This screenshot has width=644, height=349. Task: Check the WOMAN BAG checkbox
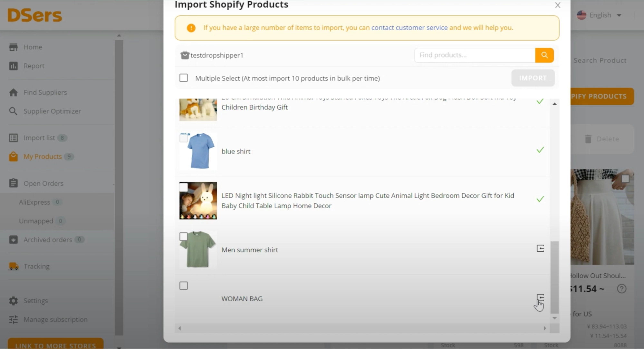coord(184,286)
